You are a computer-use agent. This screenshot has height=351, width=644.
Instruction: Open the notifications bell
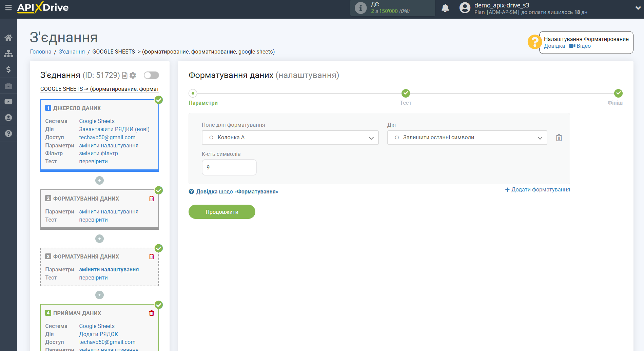tap(445, 8)
